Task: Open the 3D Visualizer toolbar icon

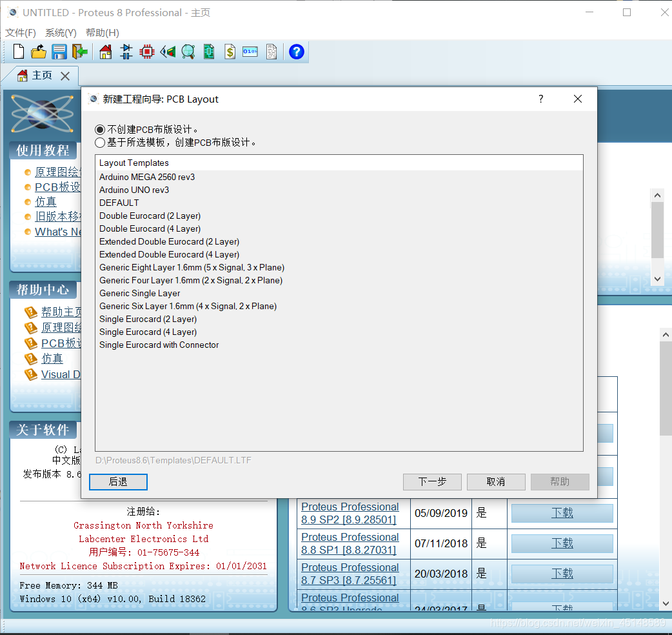Action: coord(168,52)
